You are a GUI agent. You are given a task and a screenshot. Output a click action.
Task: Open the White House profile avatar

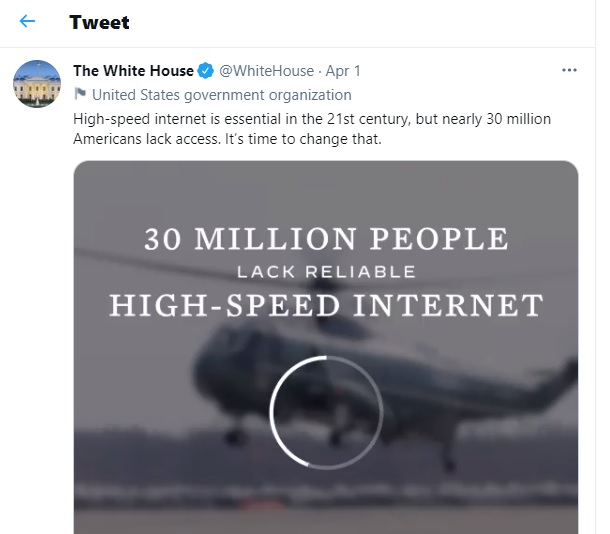coord(38,84)
